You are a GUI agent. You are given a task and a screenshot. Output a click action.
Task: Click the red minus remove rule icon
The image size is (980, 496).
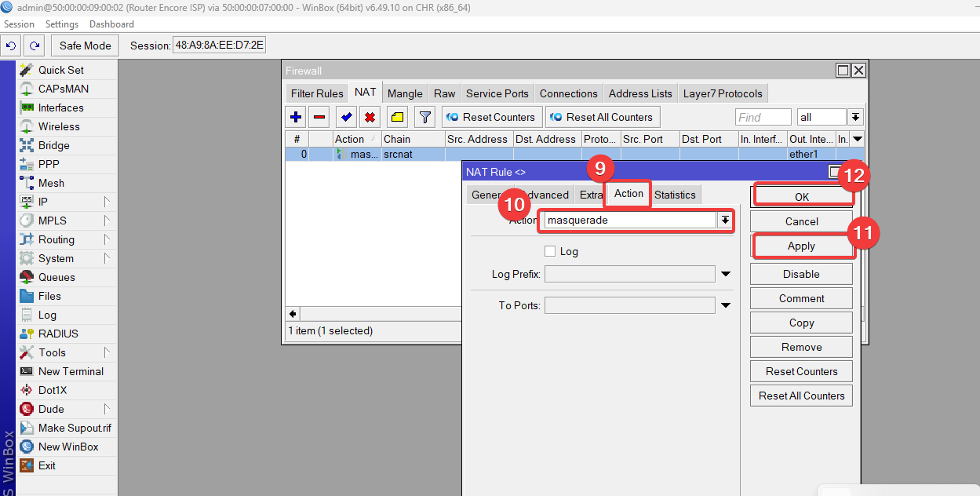(319, 118)
